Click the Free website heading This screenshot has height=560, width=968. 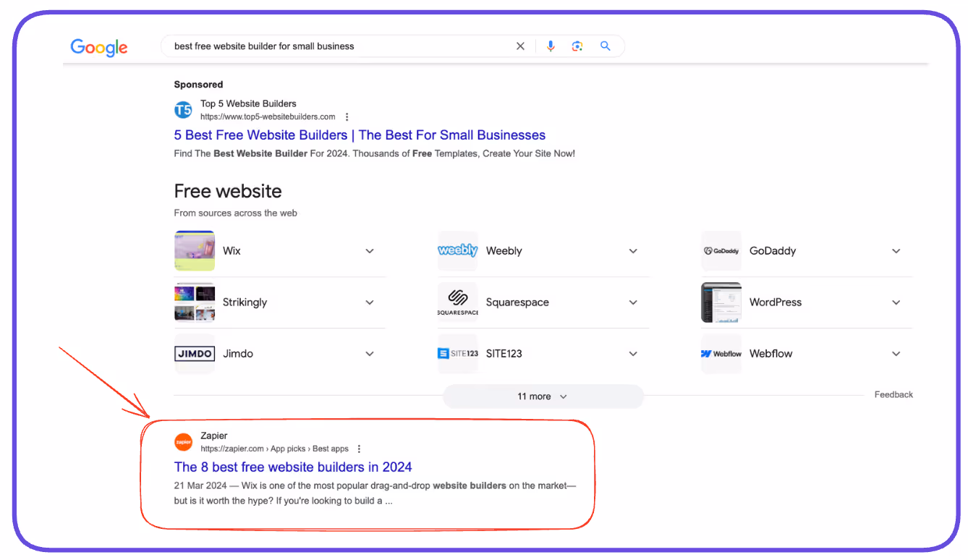[x=228, y=192]
